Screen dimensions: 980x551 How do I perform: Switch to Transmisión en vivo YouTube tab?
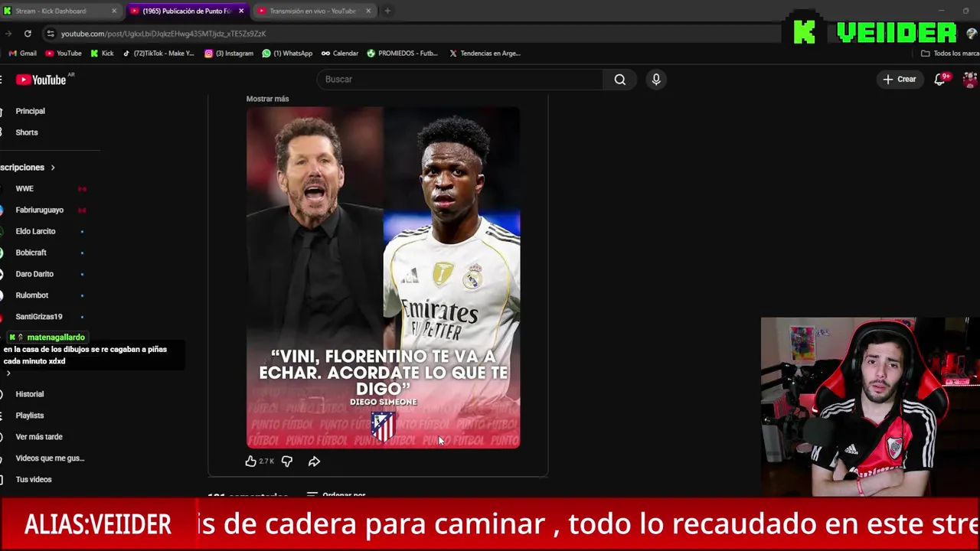point(312,11)
